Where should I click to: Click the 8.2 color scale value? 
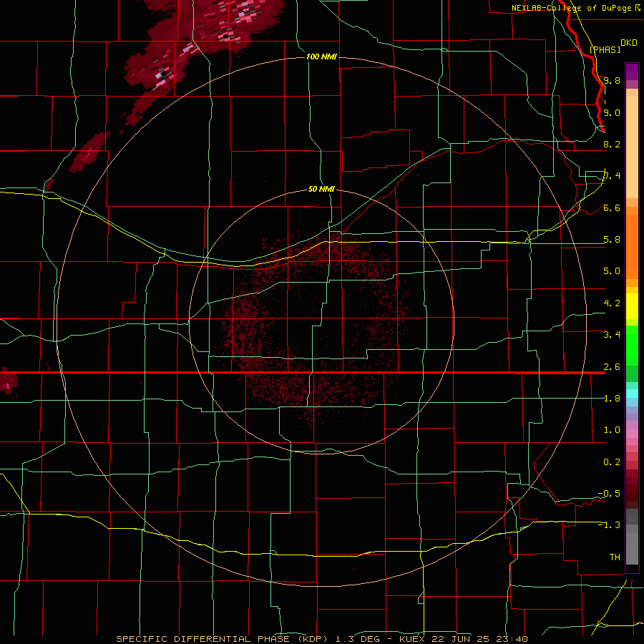[x=612, y=144]
